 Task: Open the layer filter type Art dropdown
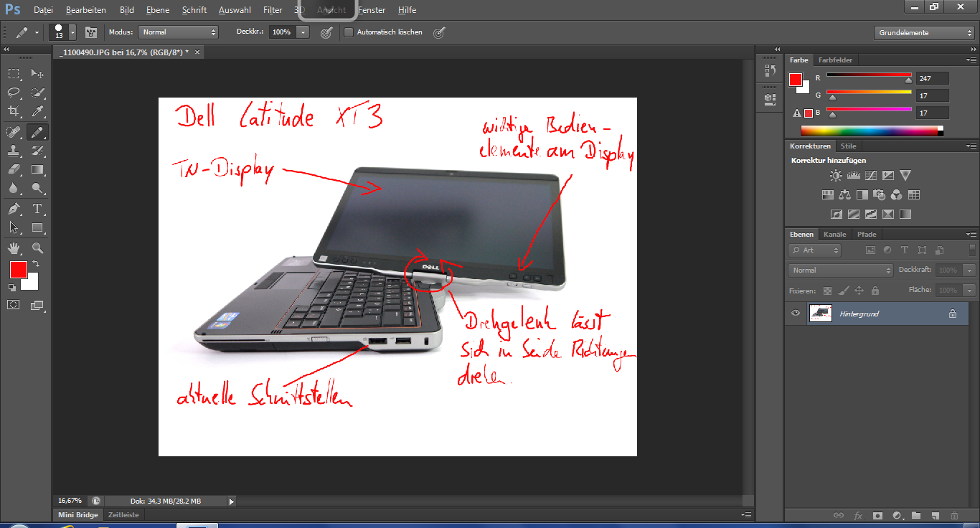[x=814, y=250]
